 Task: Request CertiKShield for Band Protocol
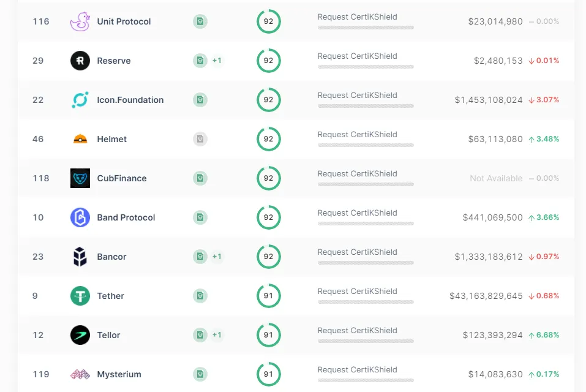[x=357, y=213]
